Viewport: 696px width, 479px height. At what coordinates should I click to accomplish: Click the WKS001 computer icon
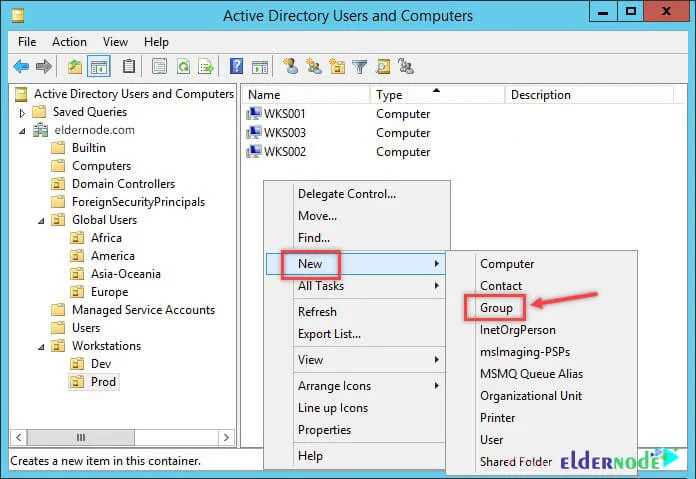click(x=253, y=114)
